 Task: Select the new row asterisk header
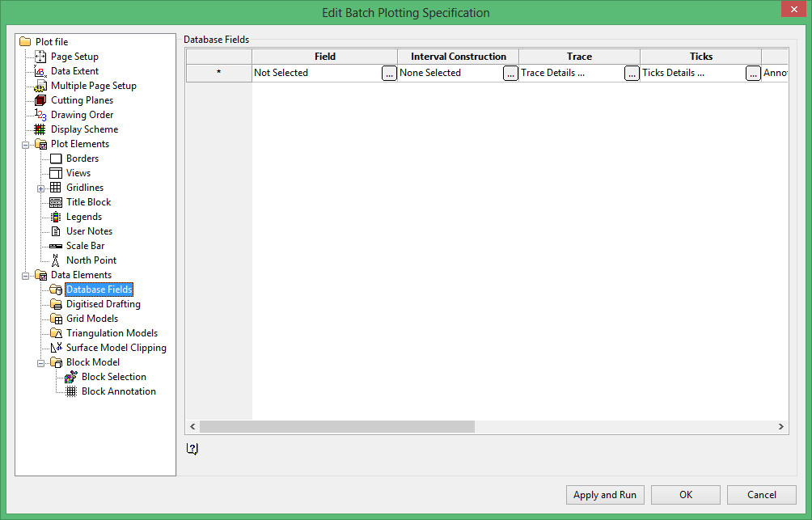[x=219, y=73]
